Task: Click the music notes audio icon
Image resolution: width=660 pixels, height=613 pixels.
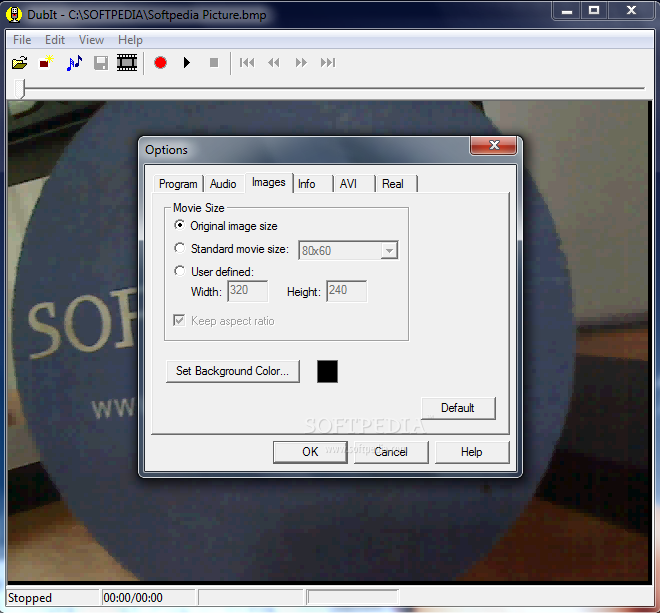Action: 74,63
